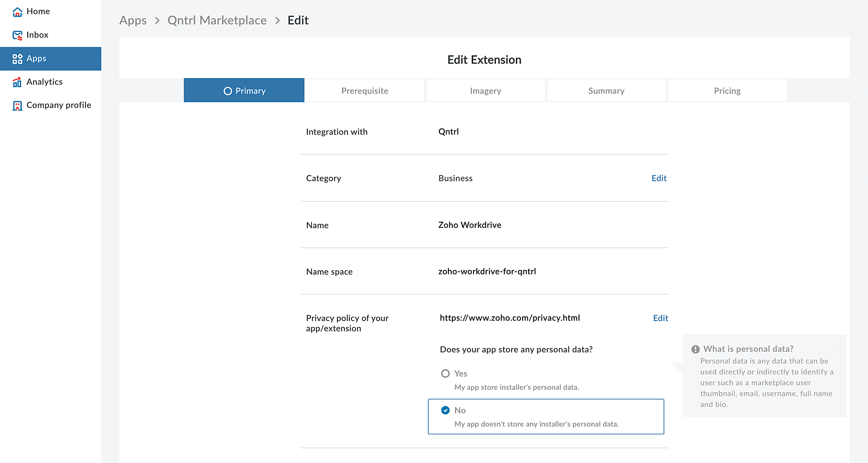Click chevron after Qntrl Marketplace breadcrumb
The width and height of the screenshot is (868, 463).
point(277,21)
